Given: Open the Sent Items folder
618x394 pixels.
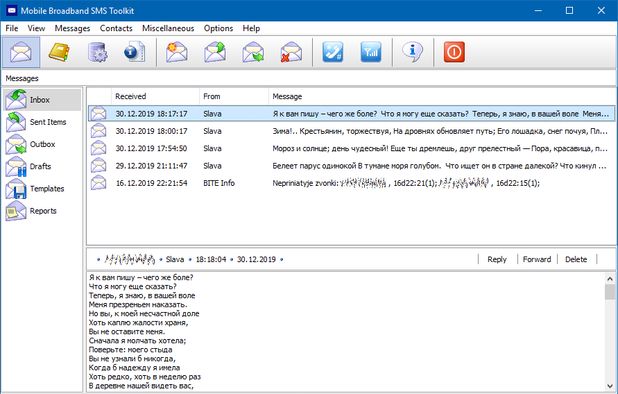Looking at the screenshot, I should pos(42,122).
